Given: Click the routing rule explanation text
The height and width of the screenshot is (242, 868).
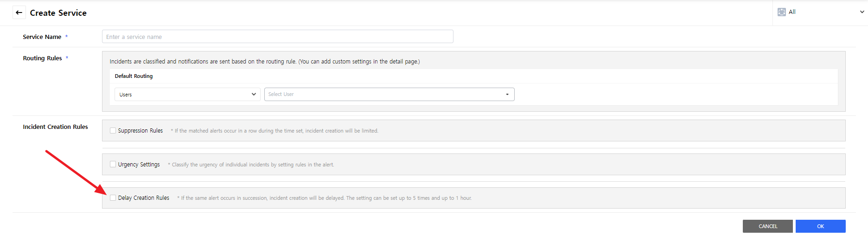Looking at the screenshot, I should tap(264, 62).
